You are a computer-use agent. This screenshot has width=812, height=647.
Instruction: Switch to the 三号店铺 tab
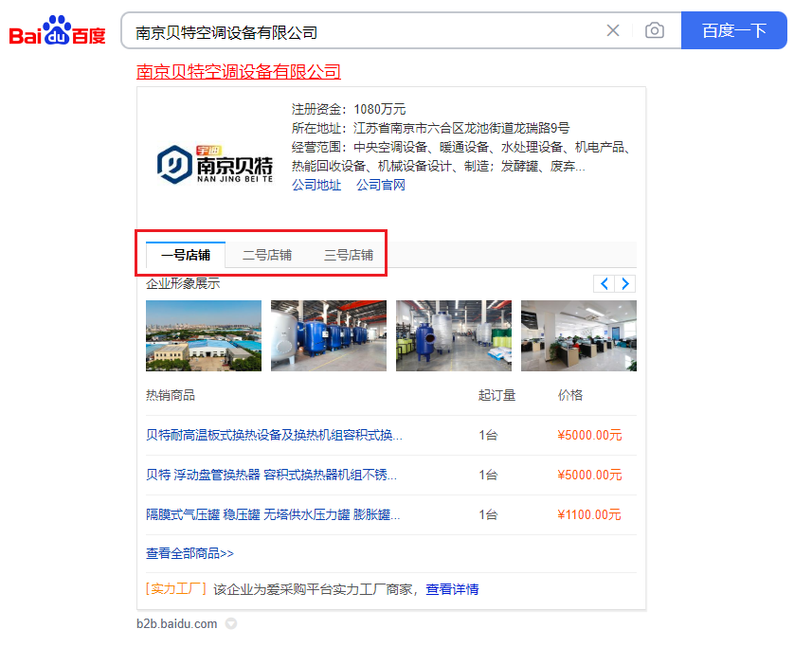coord(349,255)
